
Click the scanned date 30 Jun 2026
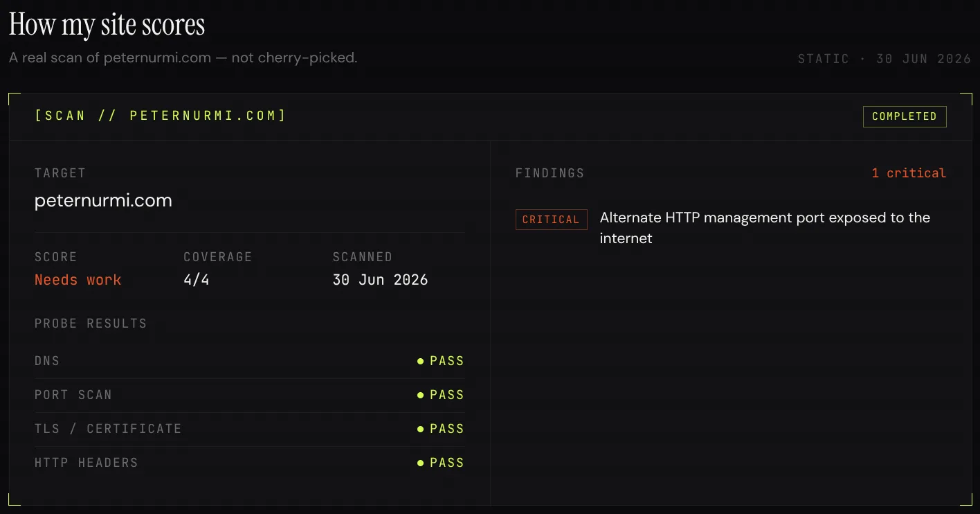(x=380, y=280)
